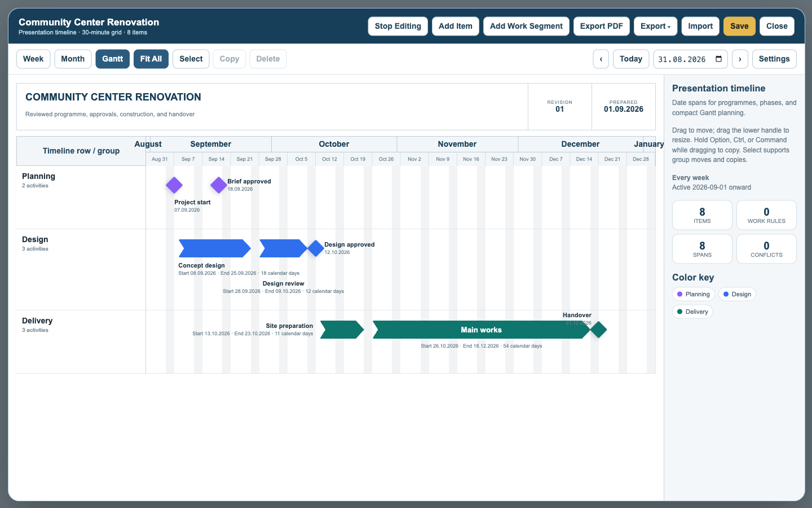Open the Settings panel
The image size is (812, 508).
(x=774, y=59)
